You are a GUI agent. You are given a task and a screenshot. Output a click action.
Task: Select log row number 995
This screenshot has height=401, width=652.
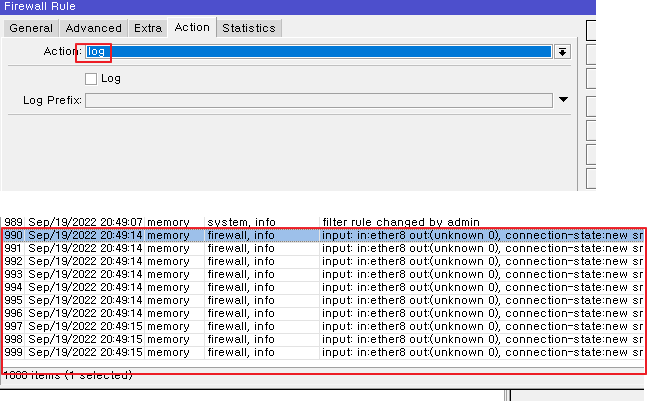pyautogui.click(x=323, y=300)
